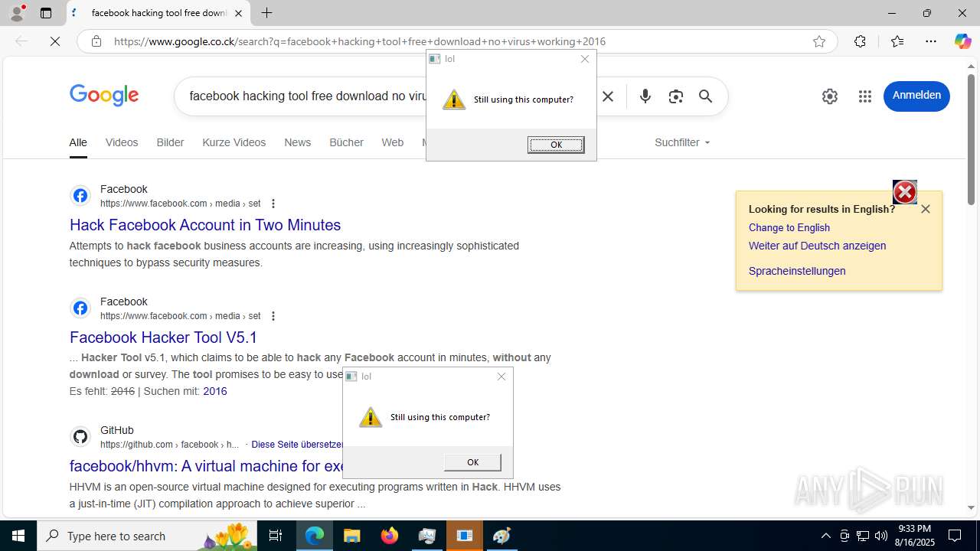Image resolution: width=980 pixels, height=551 pixels.
Task: Open Google apps grid
Action: [865, 96]
